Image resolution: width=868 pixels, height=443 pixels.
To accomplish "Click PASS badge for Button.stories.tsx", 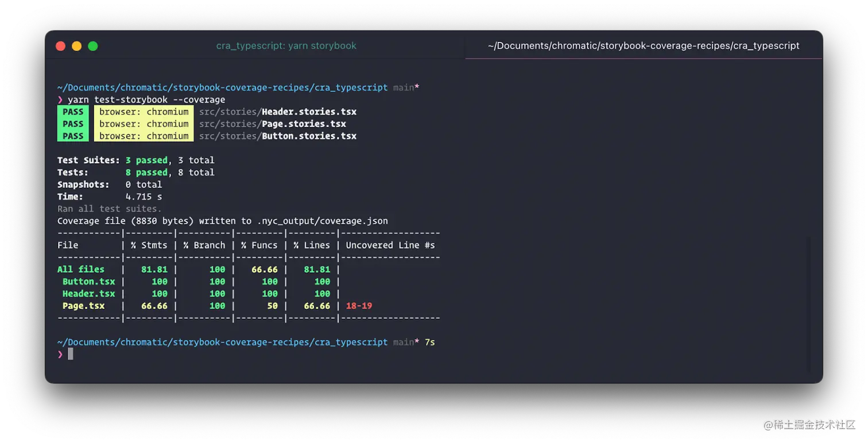I will [x=73, y=136].
